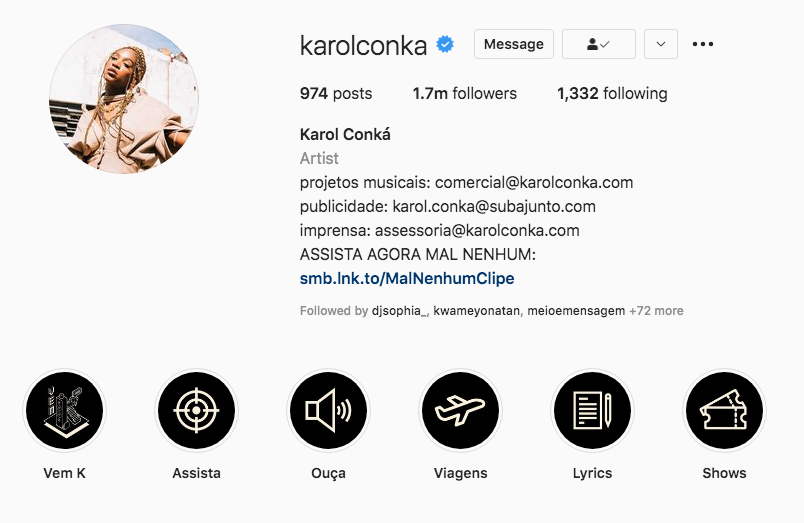804x523 pixels.
Task: Open the Assista target highlight icon
Action: coord(196,411)
